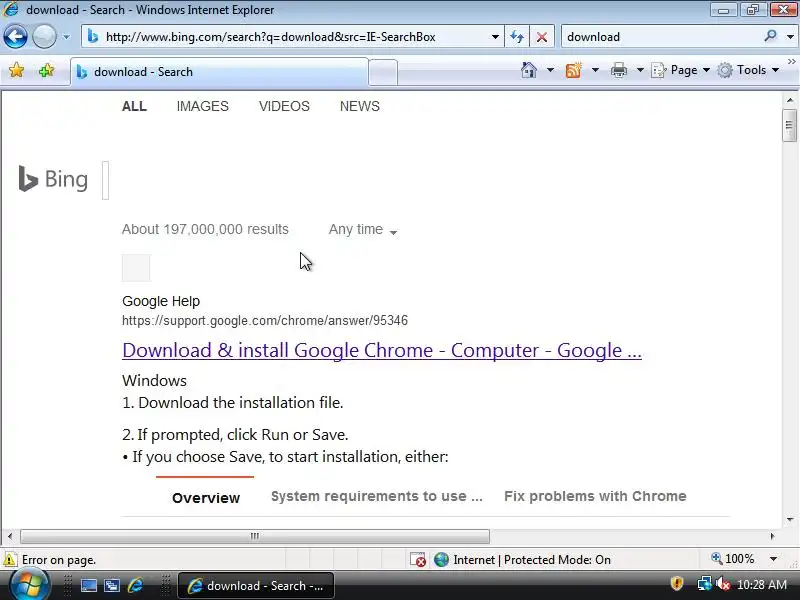This screenshot has height=600, width=800.
Task: Click the result thumbnail placeholder above Google Help
Action: pyautogui.click(x=136, y=268)
